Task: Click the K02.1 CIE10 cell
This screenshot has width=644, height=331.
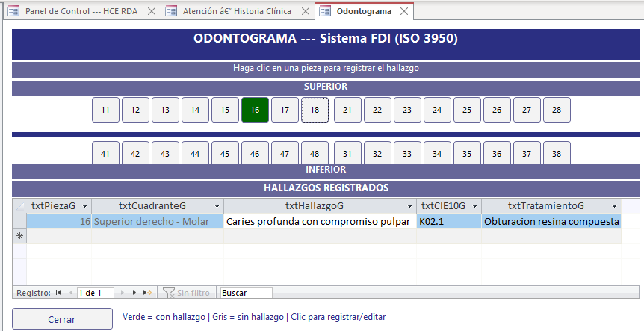Action: (x=448, y=221)
